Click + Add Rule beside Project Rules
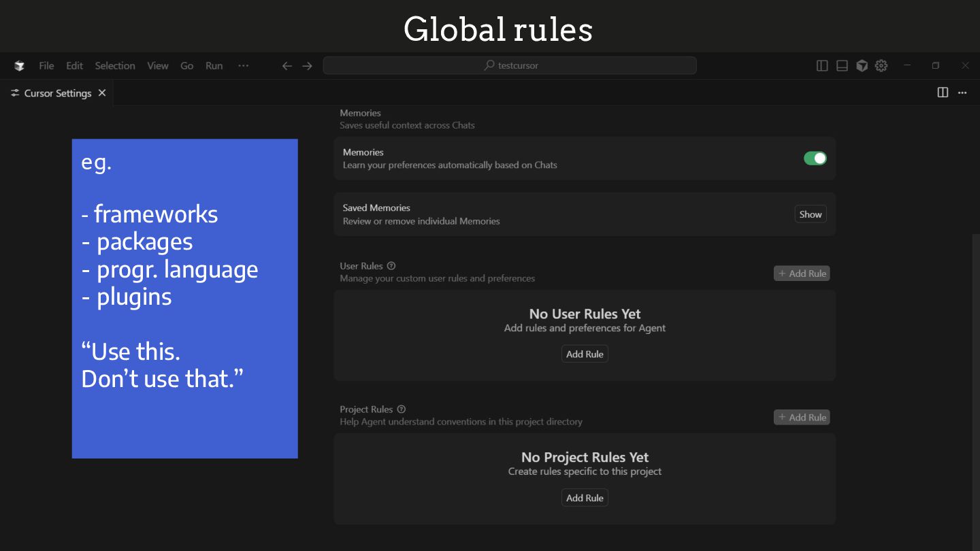 [802, 418]
